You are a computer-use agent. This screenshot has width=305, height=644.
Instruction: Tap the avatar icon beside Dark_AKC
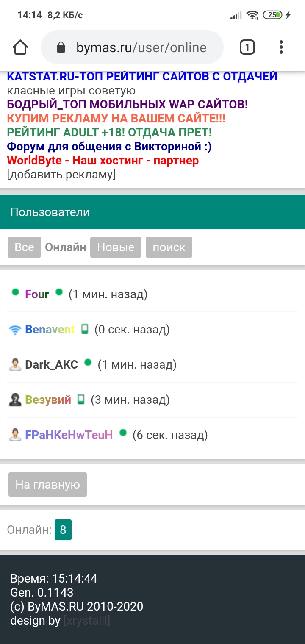[x=15, y=365]
